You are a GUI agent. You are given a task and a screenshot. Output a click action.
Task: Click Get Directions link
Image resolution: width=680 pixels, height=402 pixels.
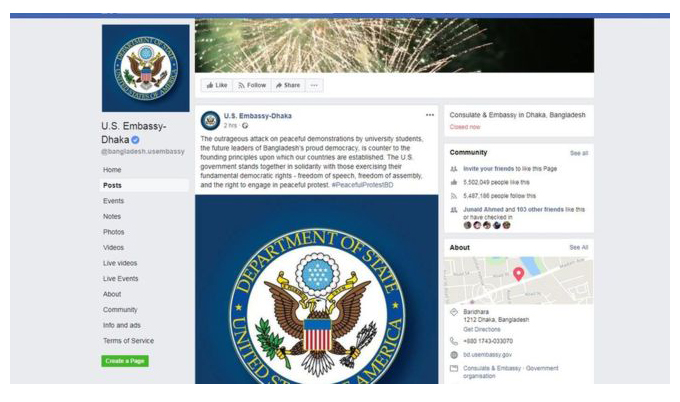click(x=481, y=330)
